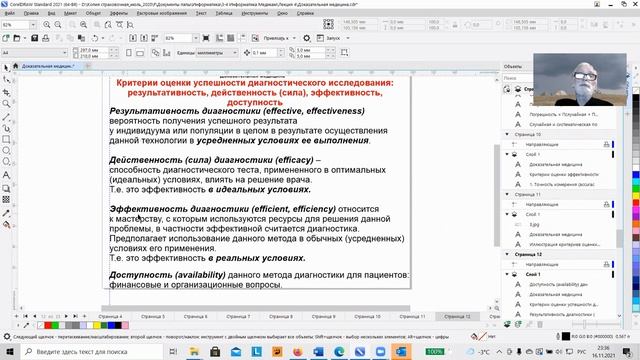Select the Crop tool

coord(6,92)
